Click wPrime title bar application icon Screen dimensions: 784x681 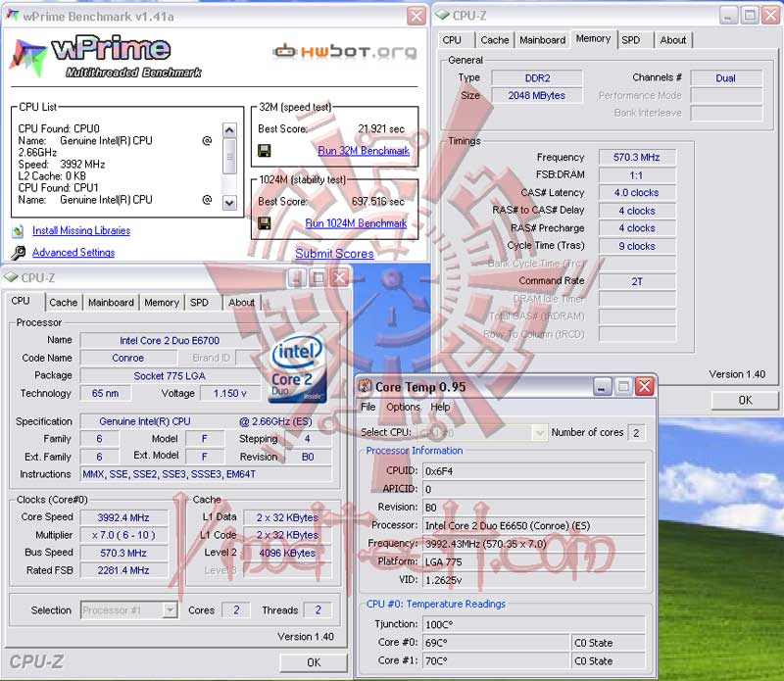click(x=13, y=16)
